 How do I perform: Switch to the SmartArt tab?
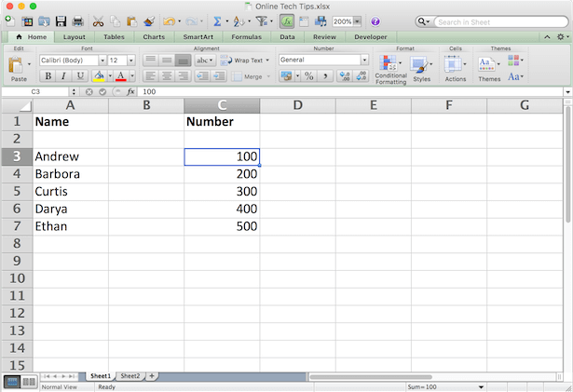pyautogui.click(x=198, y=37)
